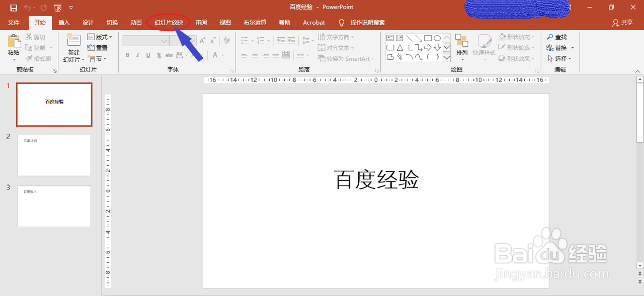This screenshot has height=296, width=644.
Task: Open 快速样式 quick styles gallery
Action: click(x=484, y=48)
